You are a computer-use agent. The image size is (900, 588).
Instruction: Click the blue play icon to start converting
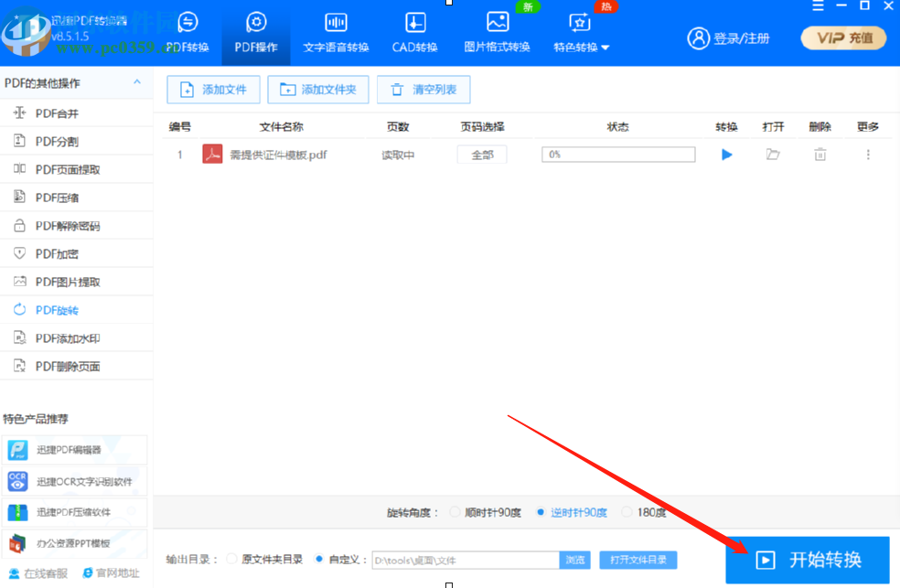click(x=725, y=155)
